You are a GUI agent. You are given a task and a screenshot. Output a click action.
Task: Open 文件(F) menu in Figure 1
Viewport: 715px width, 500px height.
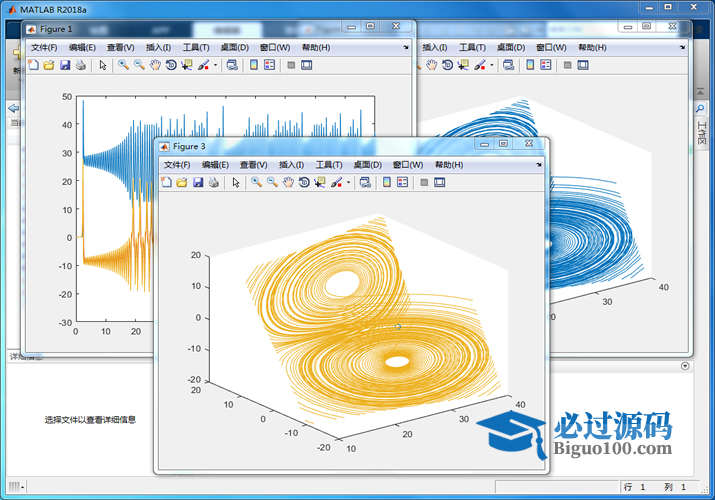pos(44,47)
